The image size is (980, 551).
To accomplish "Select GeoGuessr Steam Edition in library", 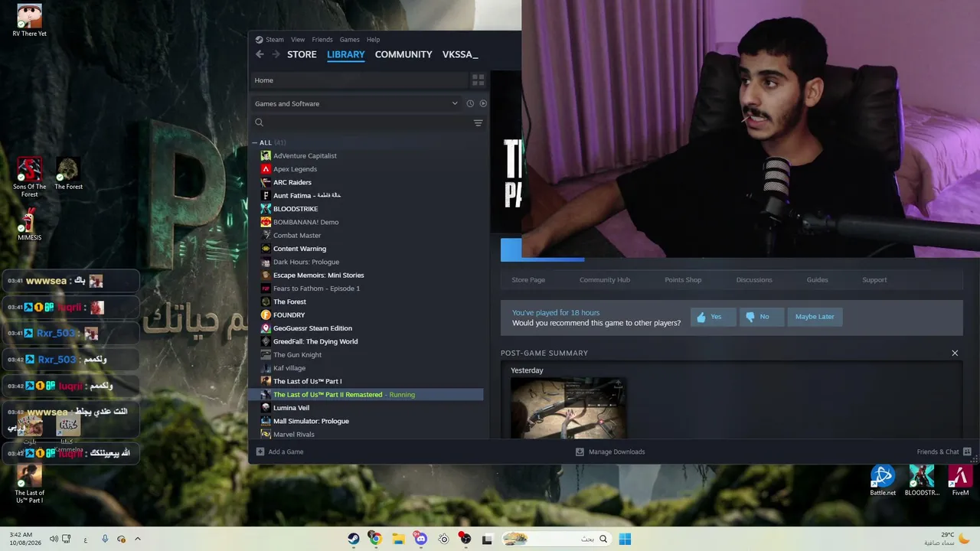I will pos(312,328).
